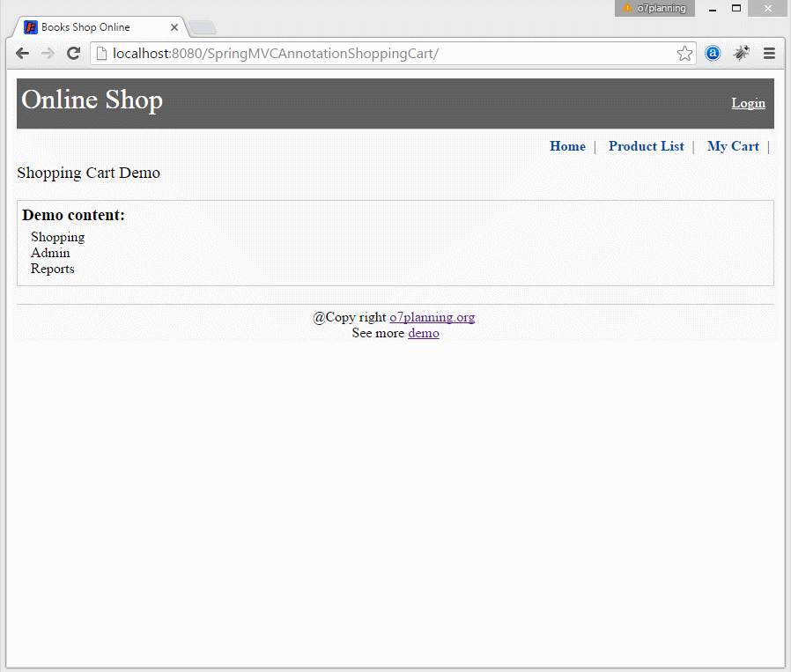
Task: Open the Login link in header
Action: coord(748,103)
